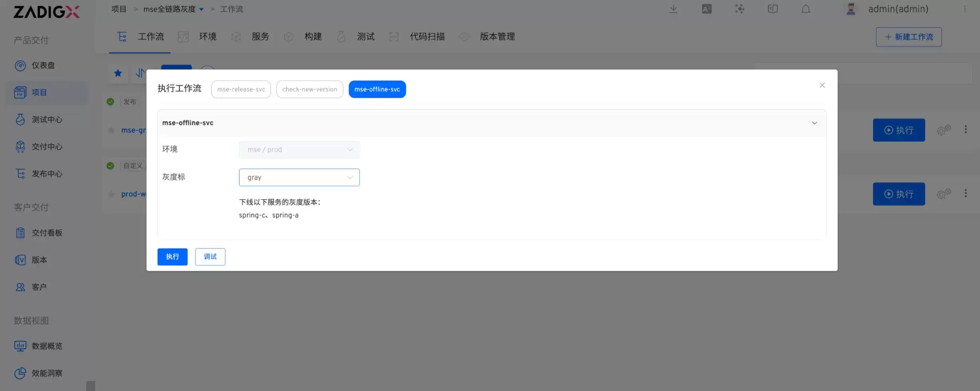Click the 项目 breadcrumb link

pyautogui.click(x=119, y=9)
